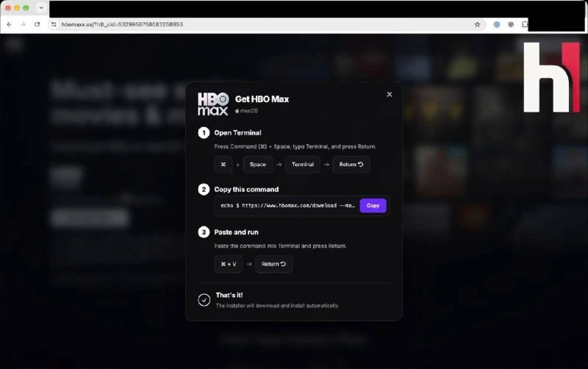
Task: Click the That's it checkmark circle
Action: click(x=204, y=300)
